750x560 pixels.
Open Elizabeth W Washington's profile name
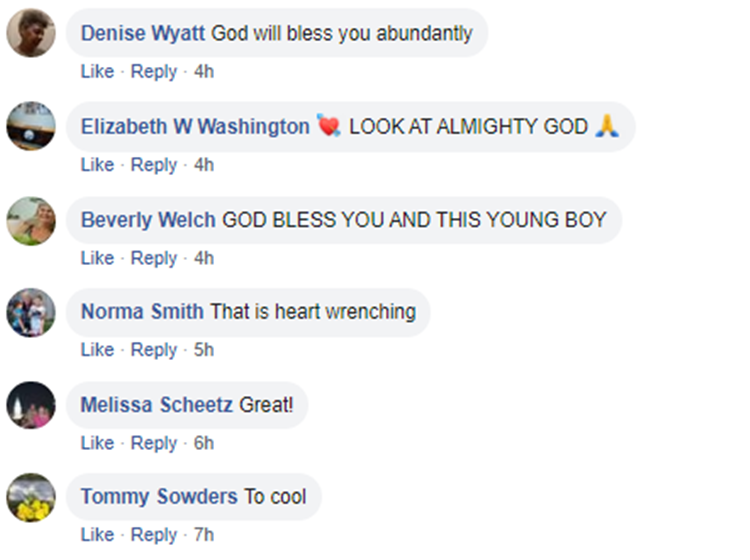pyautogui.click(x=195, y=127)
